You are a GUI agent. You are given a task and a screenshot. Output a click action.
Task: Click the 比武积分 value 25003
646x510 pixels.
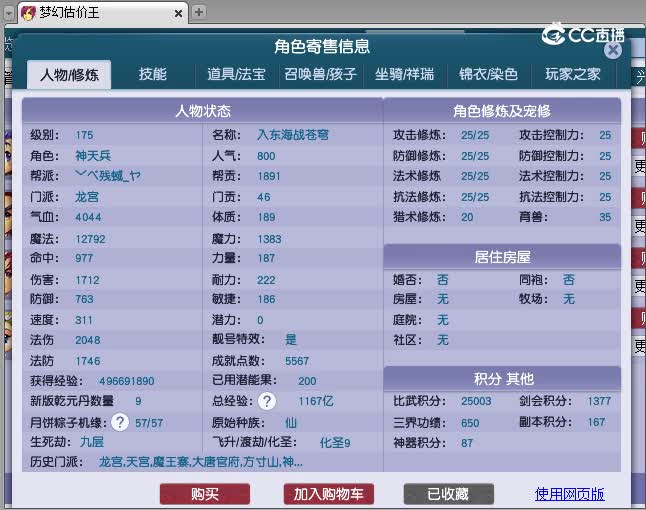pos(476,401)
